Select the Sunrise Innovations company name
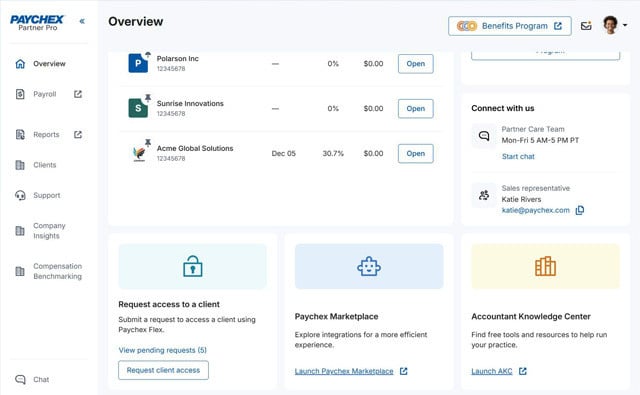Viewport: 640px width, 395px height. [190, 104]
